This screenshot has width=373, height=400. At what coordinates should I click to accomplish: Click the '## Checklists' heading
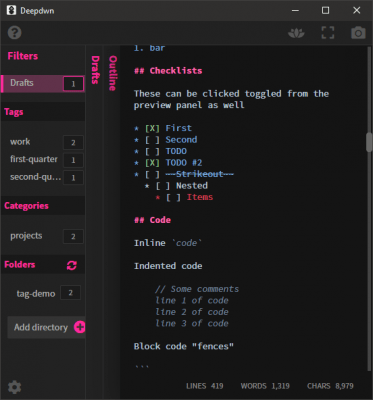point(168,71)
